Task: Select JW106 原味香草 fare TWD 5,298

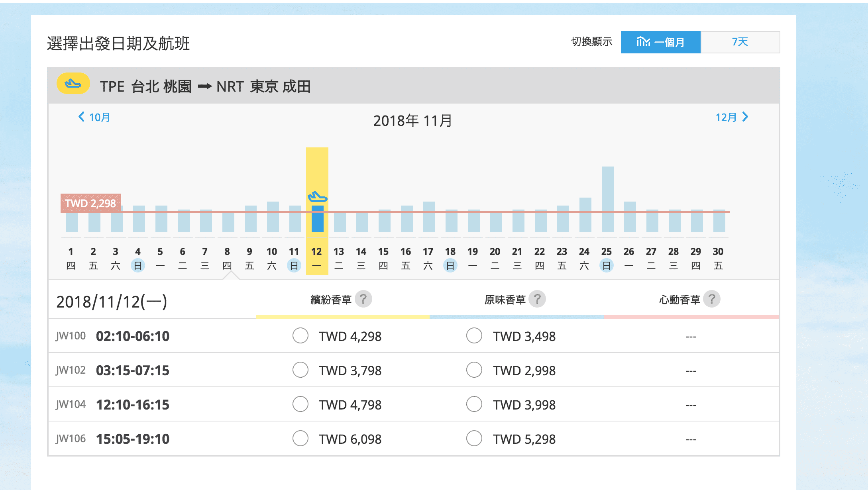Action: coord(474,439)
